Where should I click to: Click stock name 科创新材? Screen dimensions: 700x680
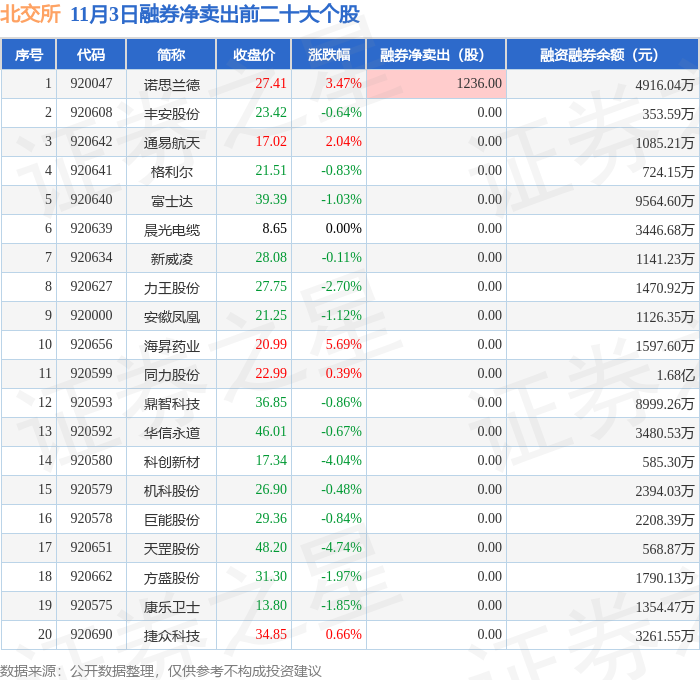171,462
